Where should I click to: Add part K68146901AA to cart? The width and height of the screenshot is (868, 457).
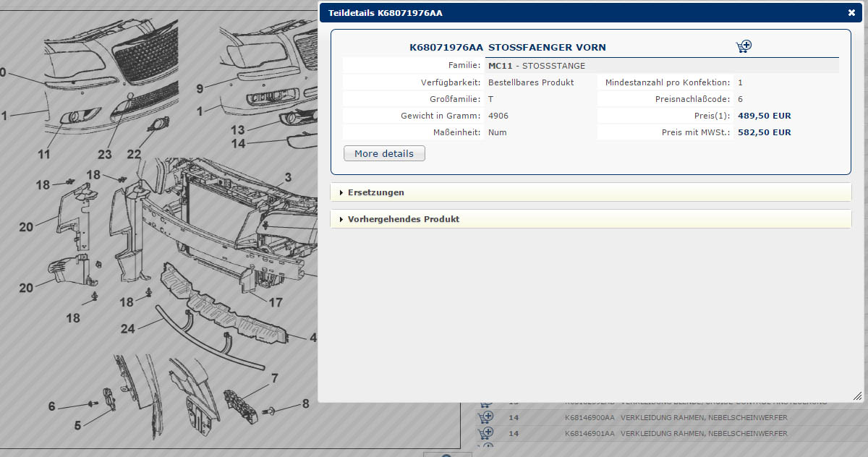pos(486,433)
